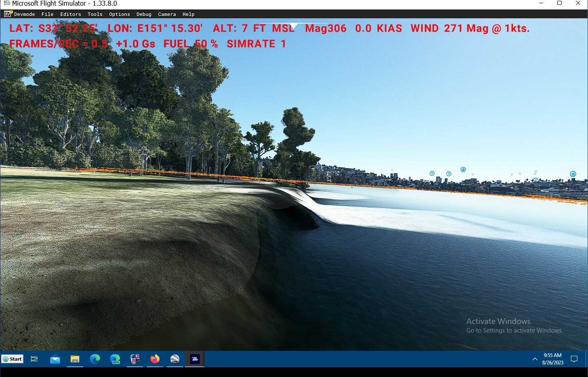Open Task View from the taskbar

[34, 359]
